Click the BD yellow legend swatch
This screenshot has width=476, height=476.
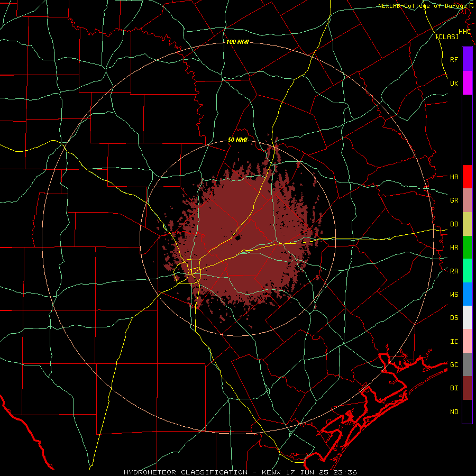(467, 224)
